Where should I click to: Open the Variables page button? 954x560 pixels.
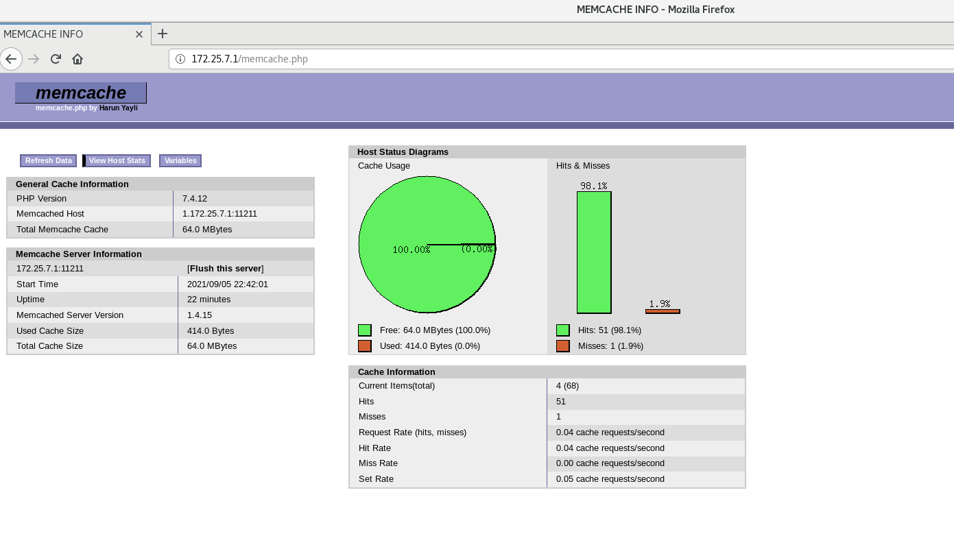click(180, 160)
